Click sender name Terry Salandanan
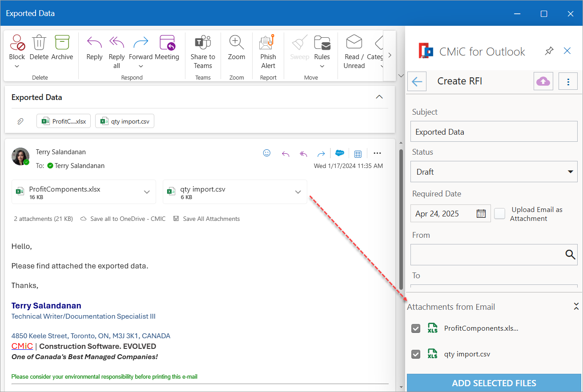583x392 pixels. pos(61,152)
